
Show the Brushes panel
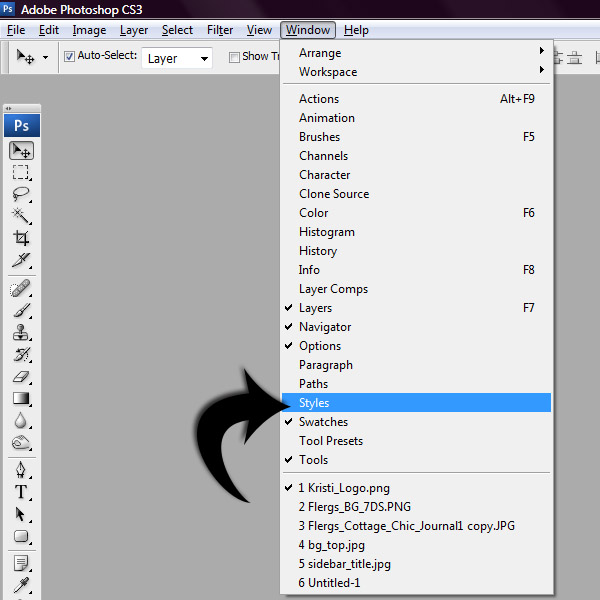tap(416, 137)
